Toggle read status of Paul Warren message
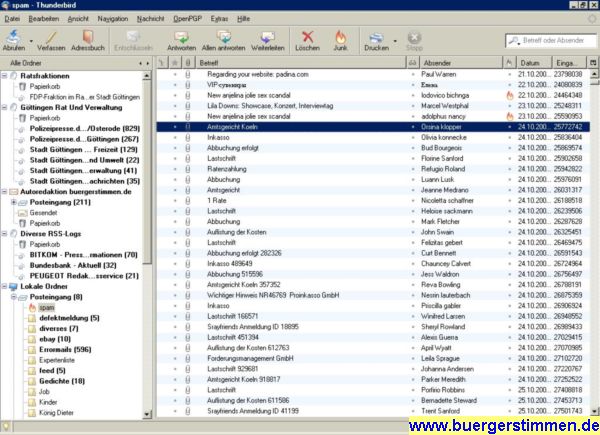 412,74
